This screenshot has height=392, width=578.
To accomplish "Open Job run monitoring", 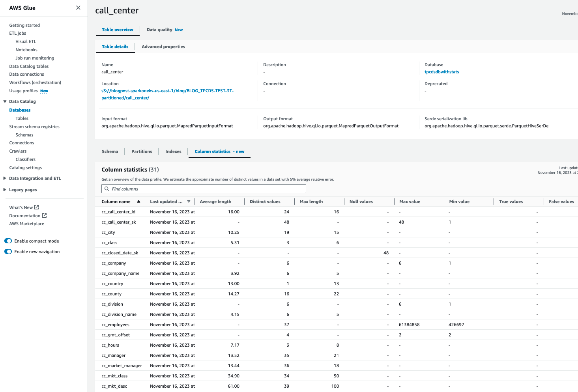I will click(35, 58).
